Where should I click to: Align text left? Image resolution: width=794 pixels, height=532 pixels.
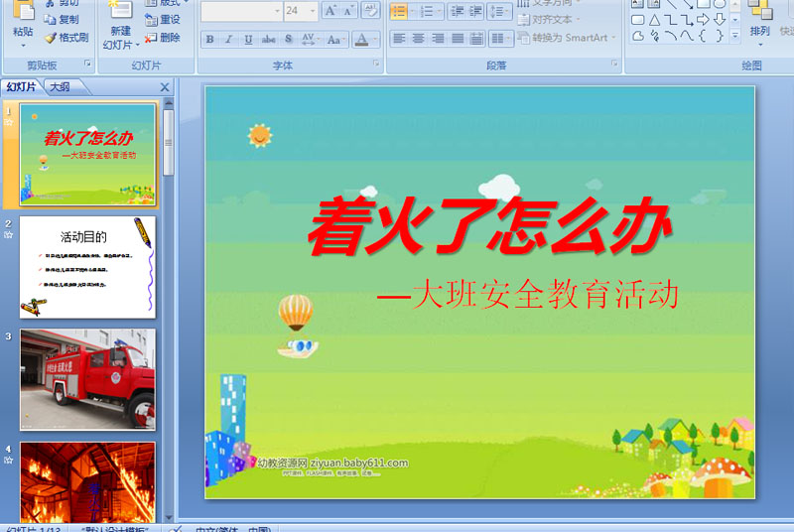(x=399, y=39)
